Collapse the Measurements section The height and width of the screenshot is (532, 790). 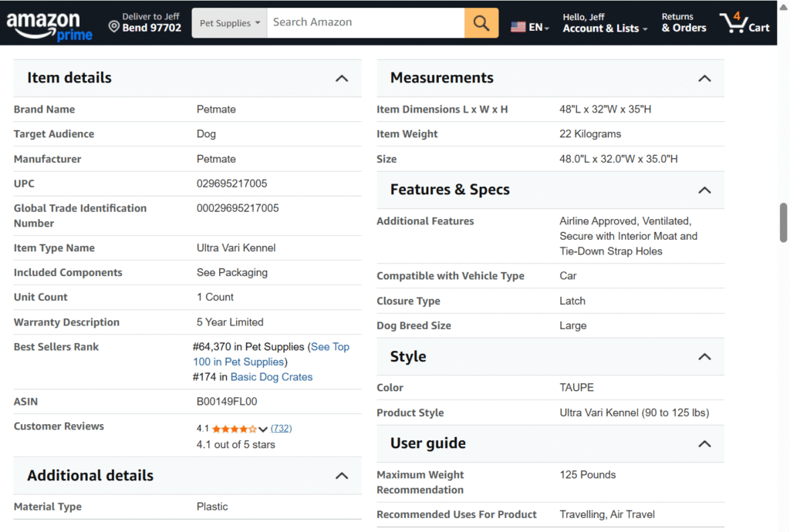[704, 78]
